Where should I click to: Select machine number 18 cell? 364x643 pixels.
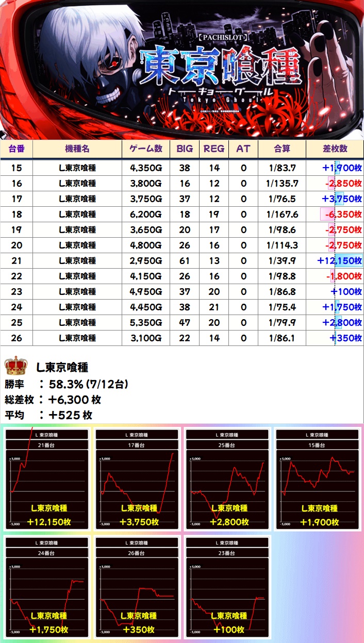point(16,215)
